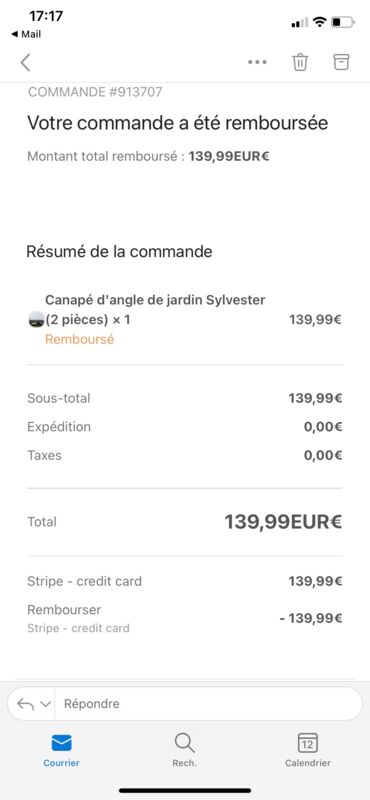Screen dimensions: 370x800
Task: Open the Rech. search tab
Action: pyautogui.click(x=185, y=750)
